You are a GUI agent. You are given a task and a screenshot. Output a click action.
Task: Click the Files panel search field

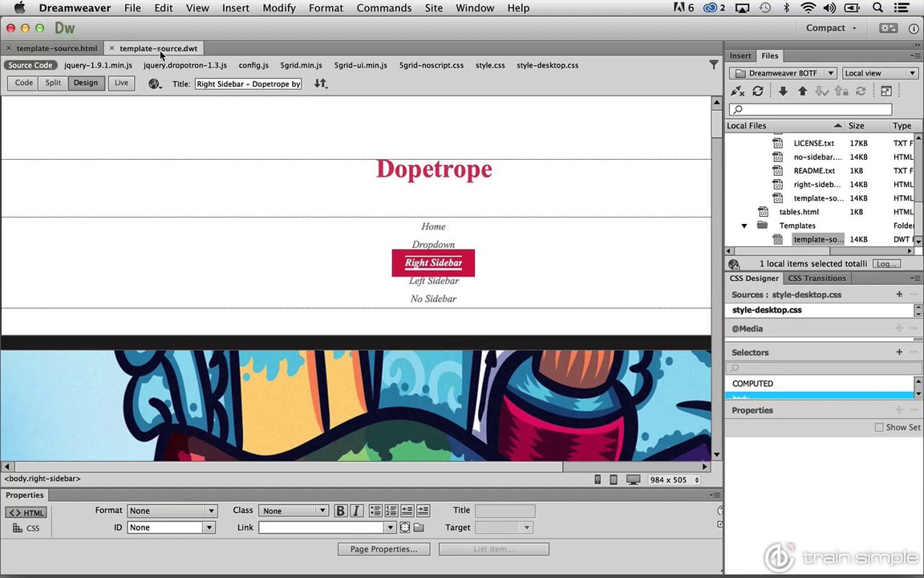pyautogui.click(x=810, y=109)
